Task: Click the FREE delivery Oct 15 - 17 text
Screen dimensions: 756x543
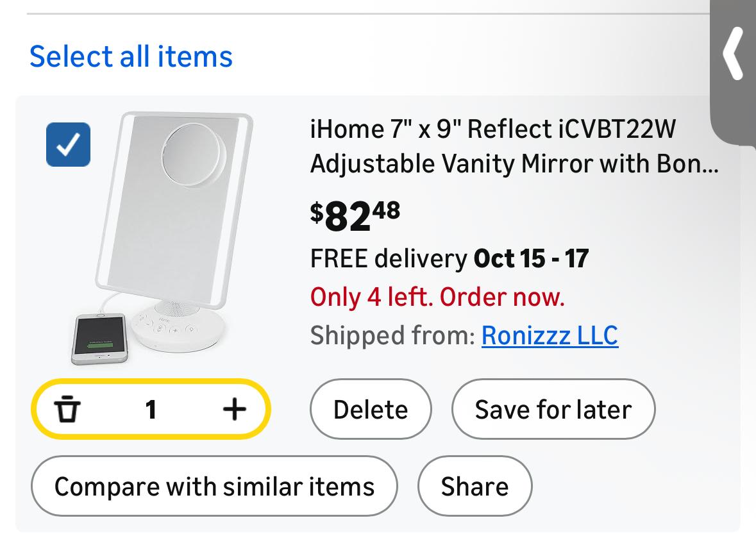Action: tap(449, 259)
